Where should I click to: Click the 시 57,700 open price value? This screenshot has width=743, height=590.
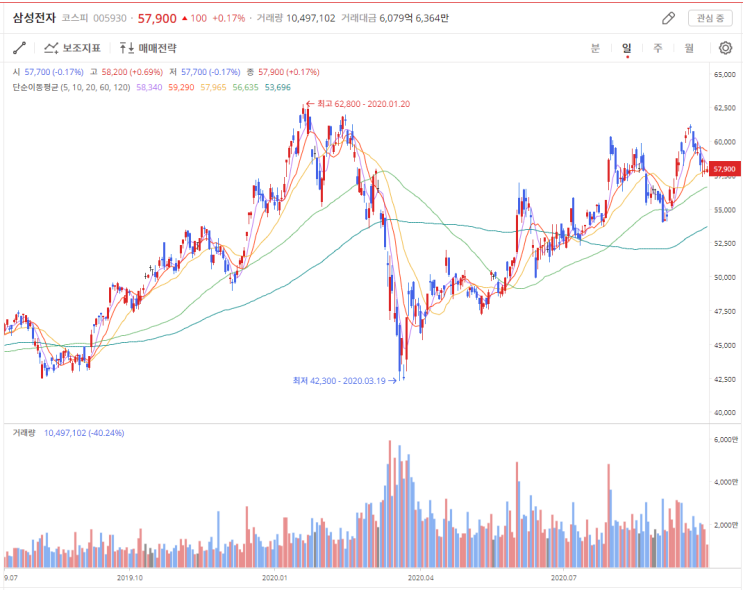[x=48, y=72]
